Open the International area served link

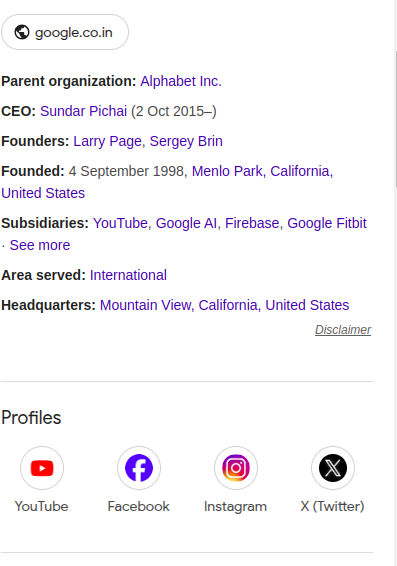point(128,275)
